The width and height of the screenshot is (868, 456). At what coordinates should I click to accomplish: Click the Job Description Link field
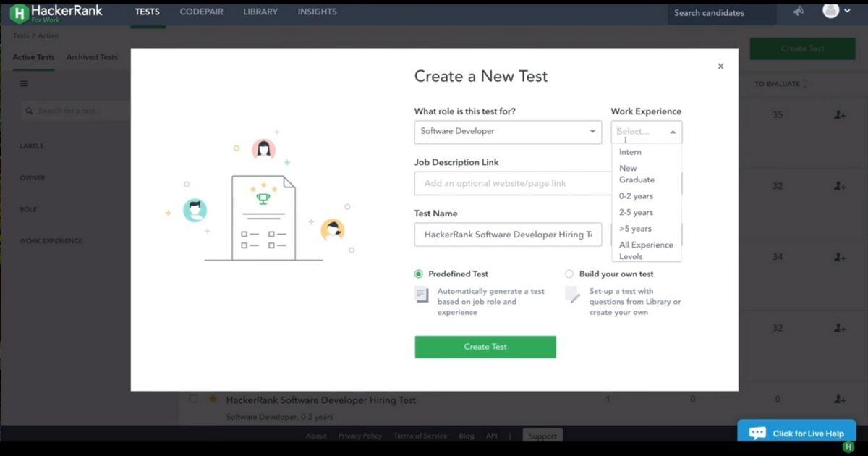click(513, 183)
